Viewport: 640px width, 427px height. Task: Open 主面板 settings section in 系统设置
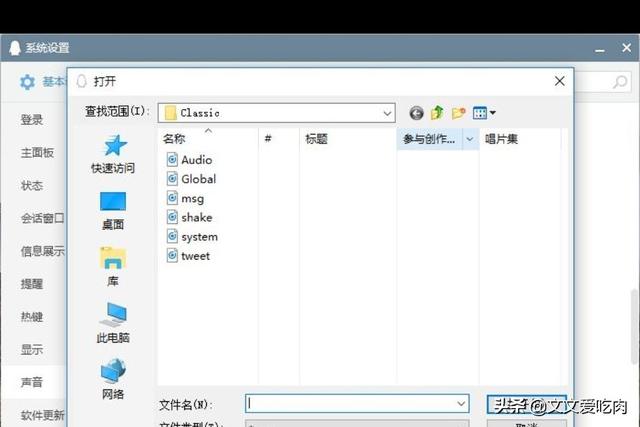(x=37, y=153)
